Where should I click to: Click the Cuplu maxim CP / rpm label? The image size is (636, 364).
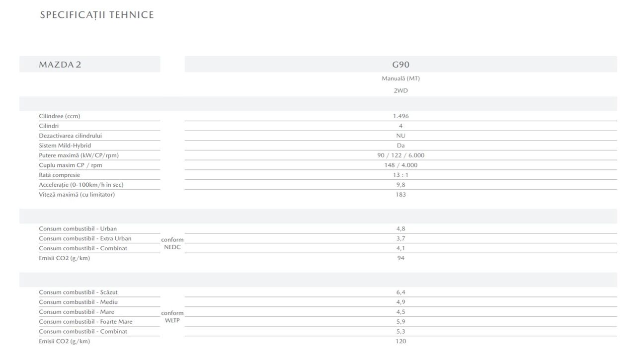pos(71,165)
